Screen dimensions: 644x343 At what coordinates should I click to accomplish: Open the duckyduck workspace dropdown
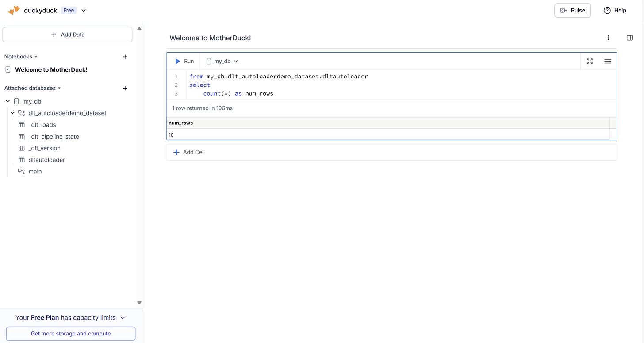(x=84, y=10)
